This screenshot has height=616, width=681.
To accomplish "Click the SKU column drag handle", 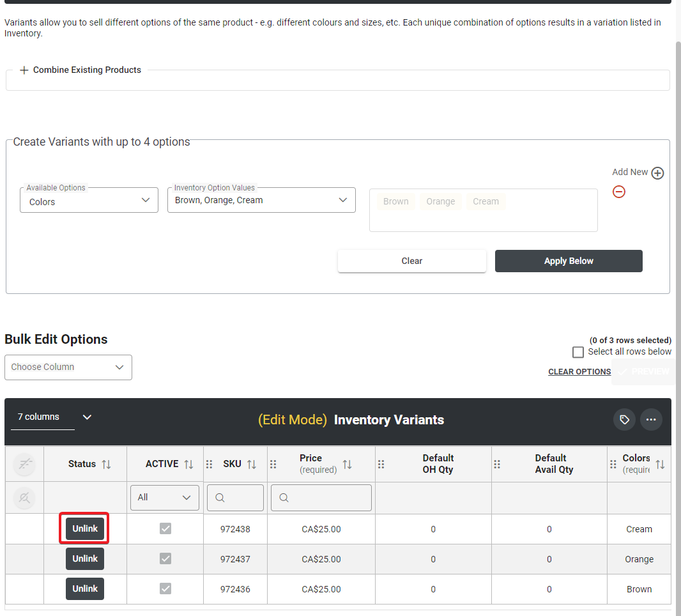I will coord(210,465).
